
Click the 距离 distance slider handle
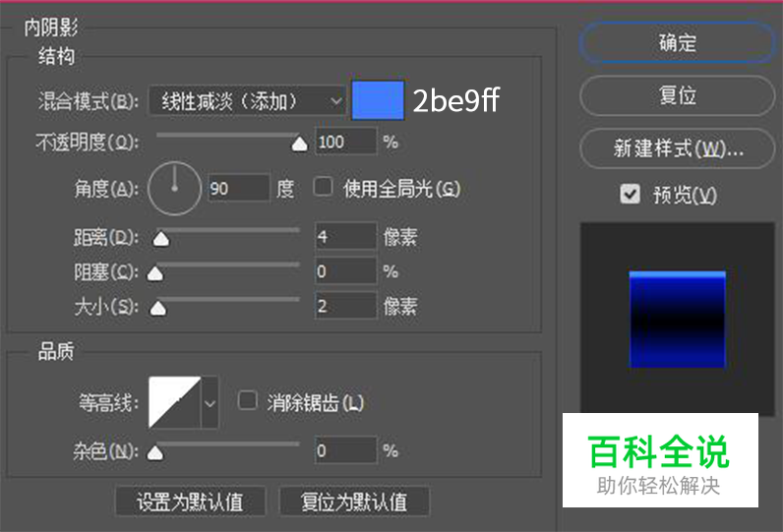pyautogui.click(x=161, y=239)
